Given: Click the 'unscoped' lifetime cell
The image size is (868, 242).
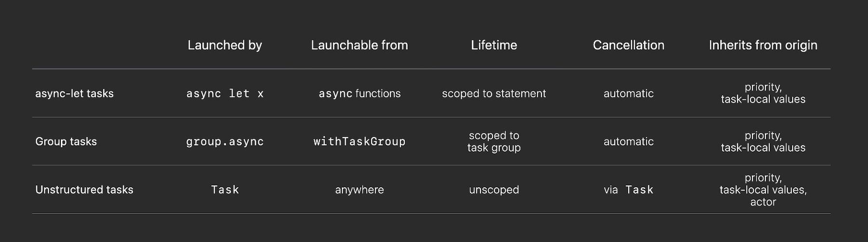Looking at the screenshot, I should click(494, 190).
